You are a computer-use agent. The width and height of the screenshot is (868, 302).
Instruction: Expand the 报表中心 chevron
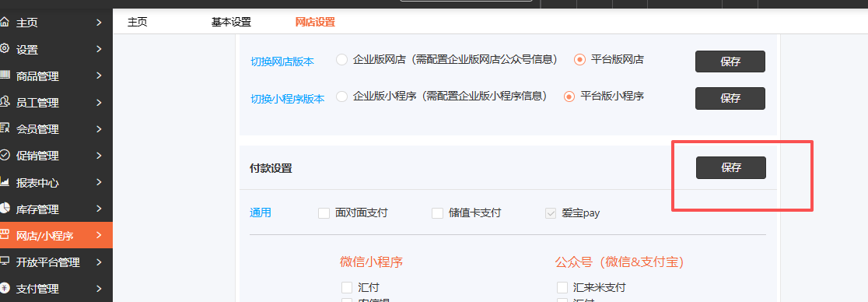point(99,182)
